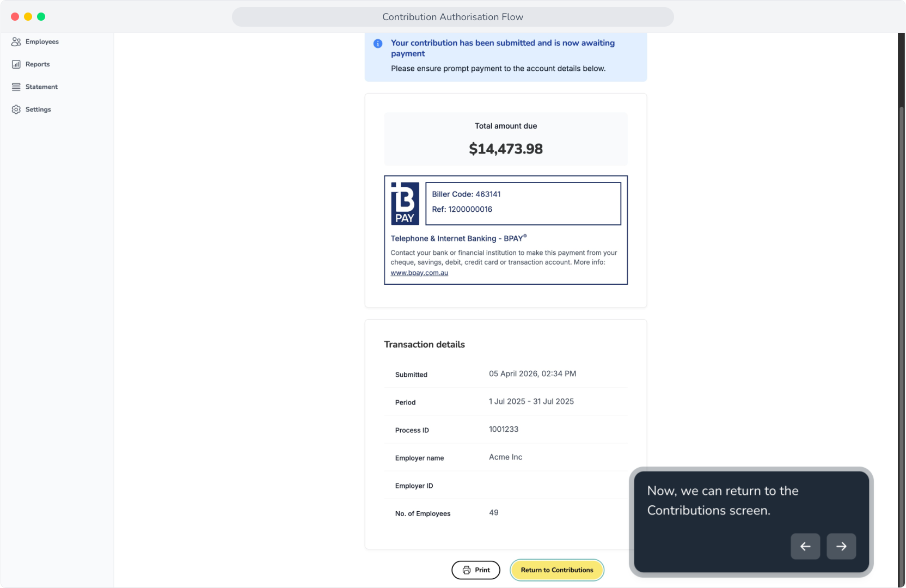Open the Reports menu item
The width and height of the screenshot is (906, 588).
[31, 64]
